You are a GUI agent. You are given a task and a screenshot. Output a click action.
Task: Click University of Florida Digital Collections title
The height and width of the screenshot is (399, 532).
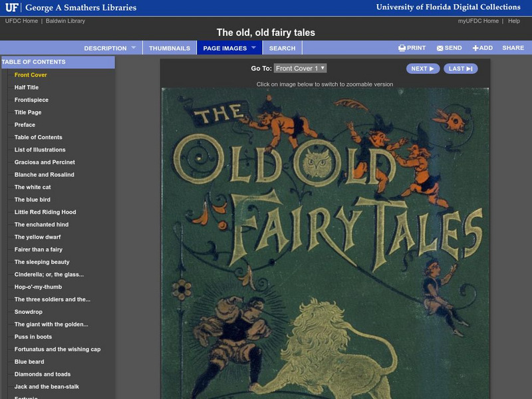(448, 7)
